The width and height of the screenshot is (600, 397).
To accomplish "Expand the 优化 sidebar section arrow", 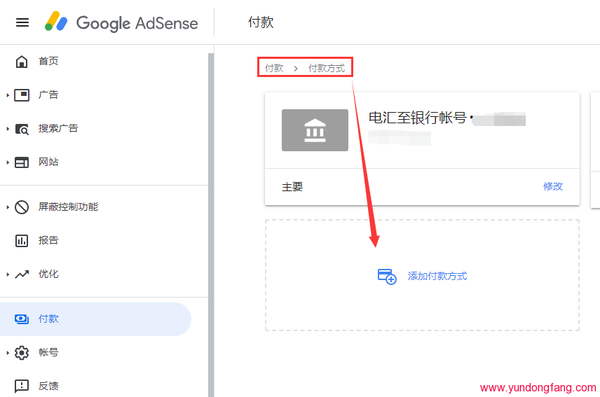I will [8, 274].
